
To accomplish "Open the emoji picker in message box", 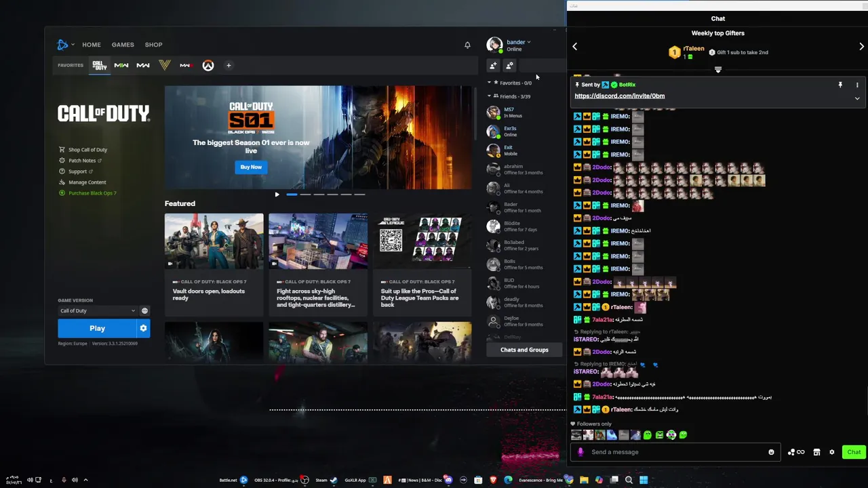I will pos(771,452).
